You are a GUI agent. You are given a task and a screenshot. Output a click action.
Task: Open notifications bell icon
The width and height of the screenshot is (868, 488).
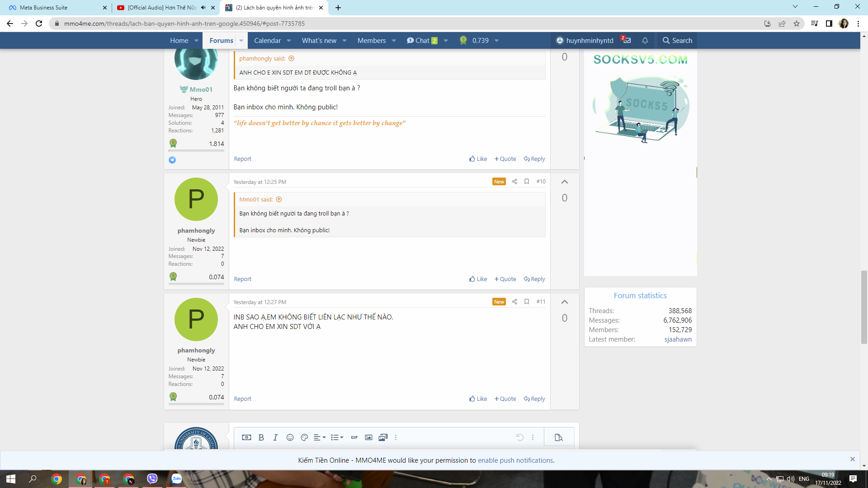coord(645,41)
